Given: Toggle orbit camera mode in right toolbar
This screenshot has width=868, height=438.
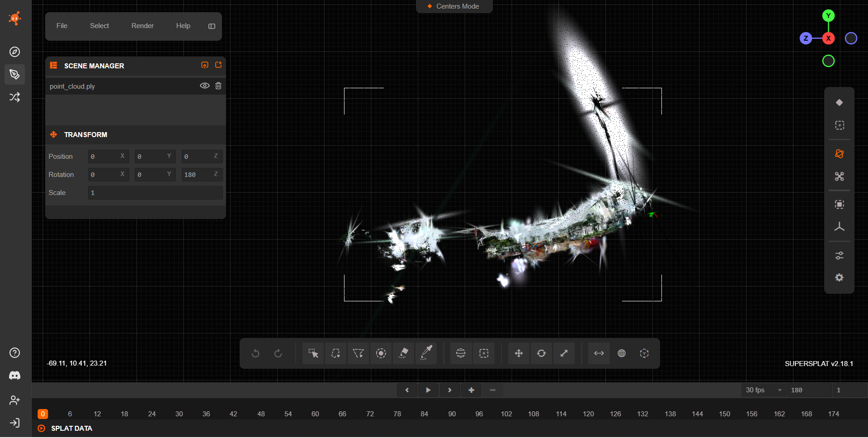Looking at the screenshot, I should point(840,154).
